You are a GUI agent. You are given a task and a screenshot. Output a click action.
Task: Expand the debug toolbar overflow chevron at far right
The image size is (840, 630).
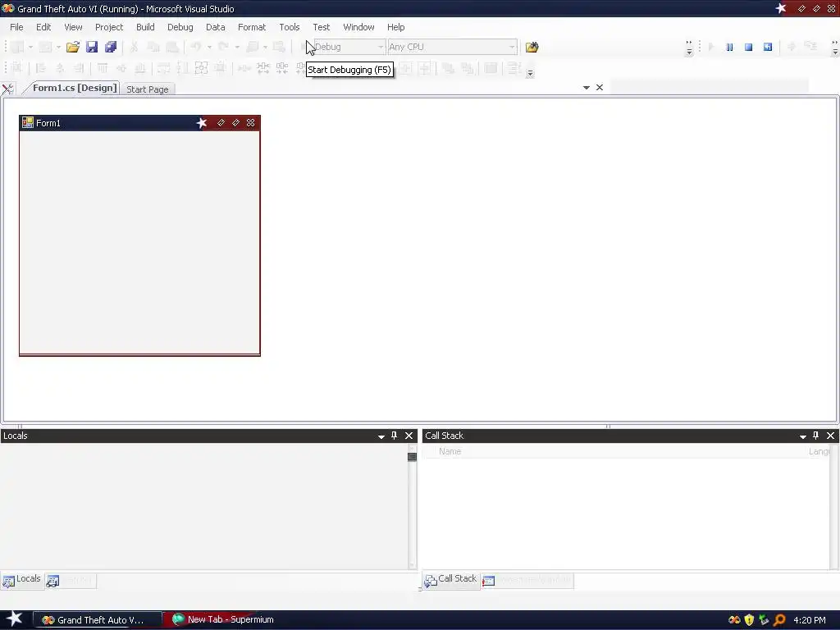coord(834,48)
